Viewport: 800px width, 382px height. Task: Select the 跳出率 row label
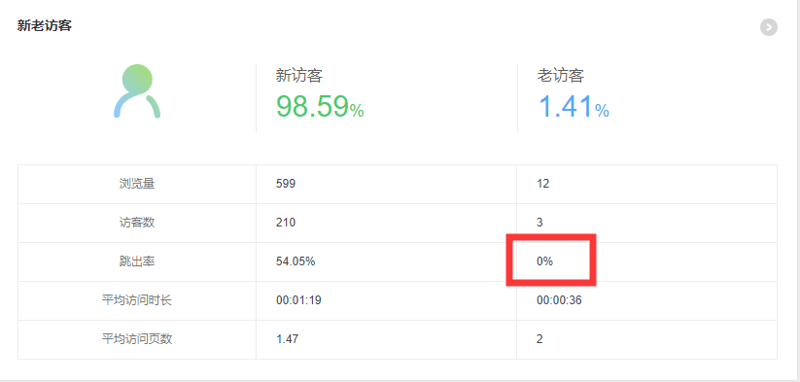[137, 262]
